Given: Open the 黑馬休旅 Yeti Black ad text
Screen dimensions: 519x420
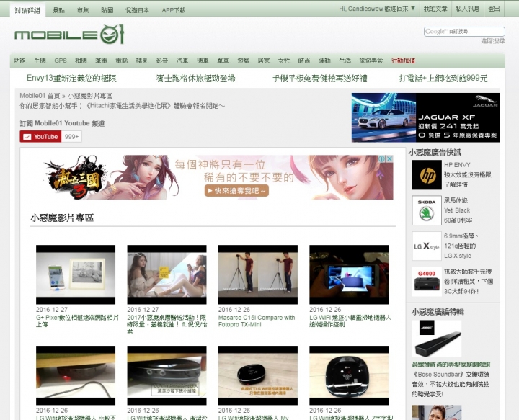Looking at the screenshot, I should point(458,210).
